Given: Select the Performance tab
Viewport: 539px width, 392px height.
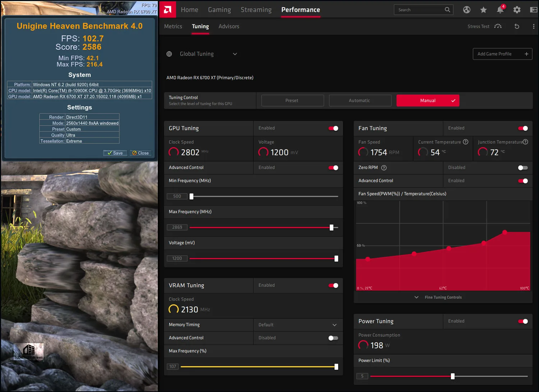Looking at the screenshot, I should click(300, 10).
